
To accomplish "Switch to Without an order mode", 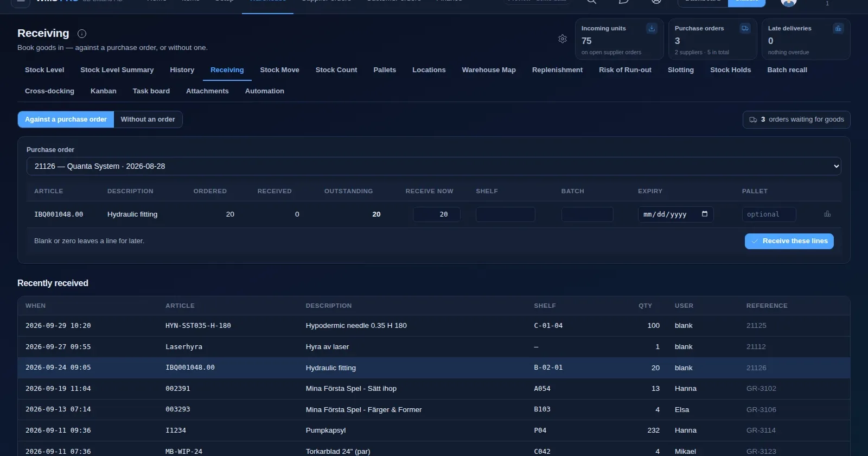I will 148,119.
